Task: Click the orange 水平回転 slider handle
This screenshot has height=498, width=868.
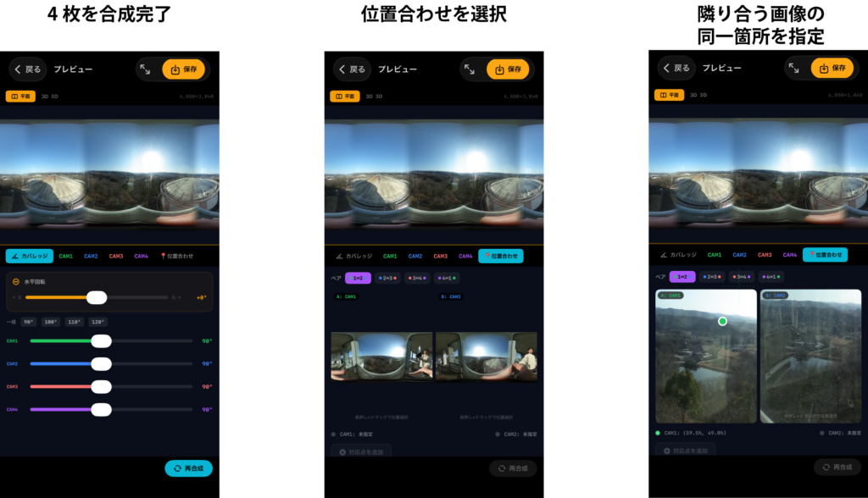Action: pyautogui.click(x=97, y=297)
